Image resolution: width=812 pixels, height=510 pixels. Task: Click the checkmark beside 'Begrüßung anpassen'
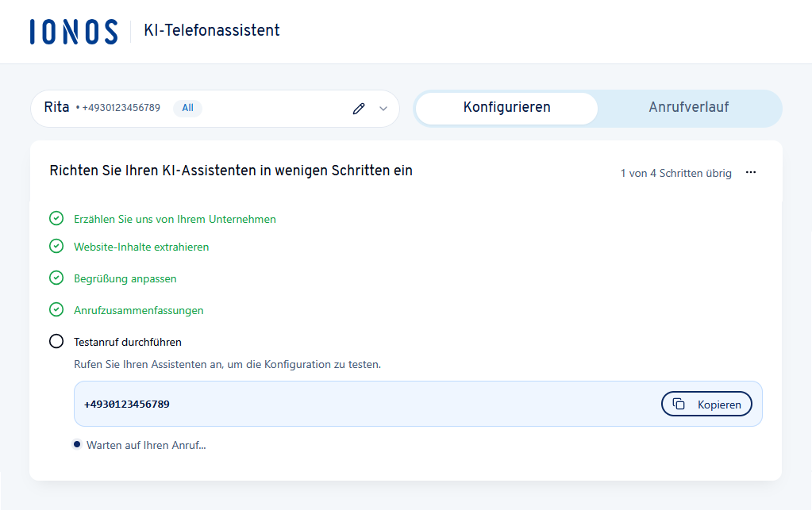tap(56, 278)
